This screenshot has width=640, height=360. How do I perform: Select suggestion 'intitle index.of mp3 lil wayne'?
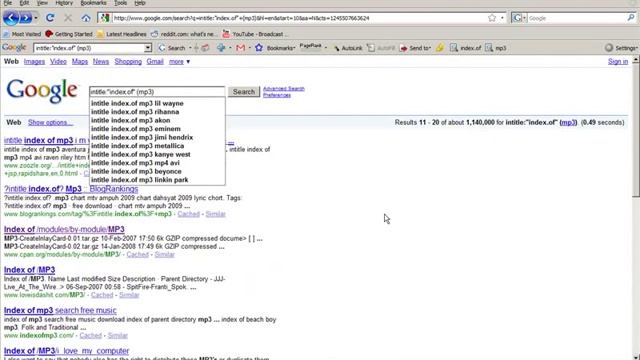pyautogui.click(x=157, y=103)
